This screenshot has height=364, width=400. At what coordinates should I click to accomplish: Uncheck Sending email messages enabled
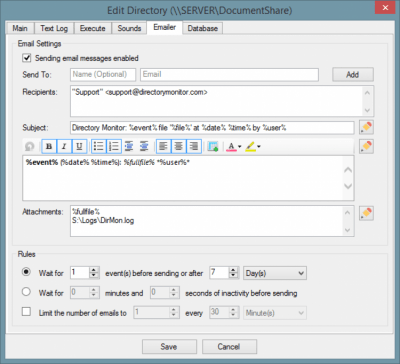27,58
